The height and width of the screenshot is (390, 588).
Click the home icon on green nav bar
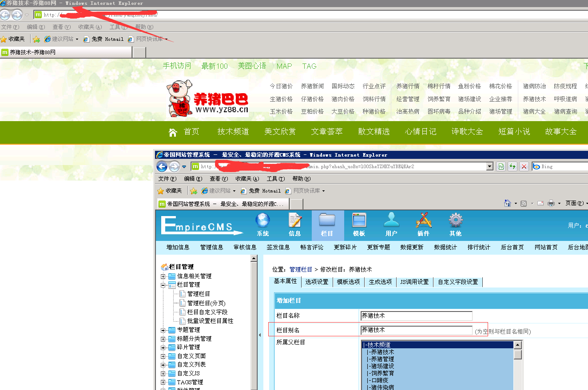(173, 132)
